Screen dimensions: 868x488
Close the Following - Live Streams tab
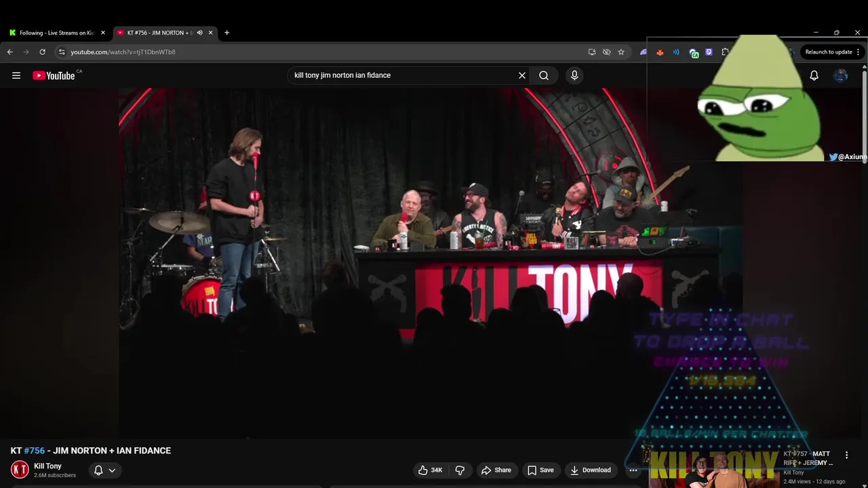(x=103, y=33)
